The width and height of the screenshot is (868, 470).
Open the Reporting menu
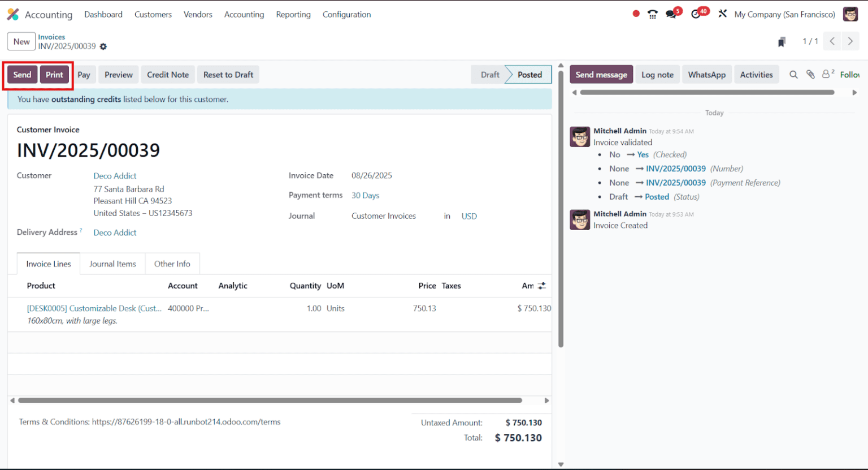pyautogui.click(x=293, y=14)
